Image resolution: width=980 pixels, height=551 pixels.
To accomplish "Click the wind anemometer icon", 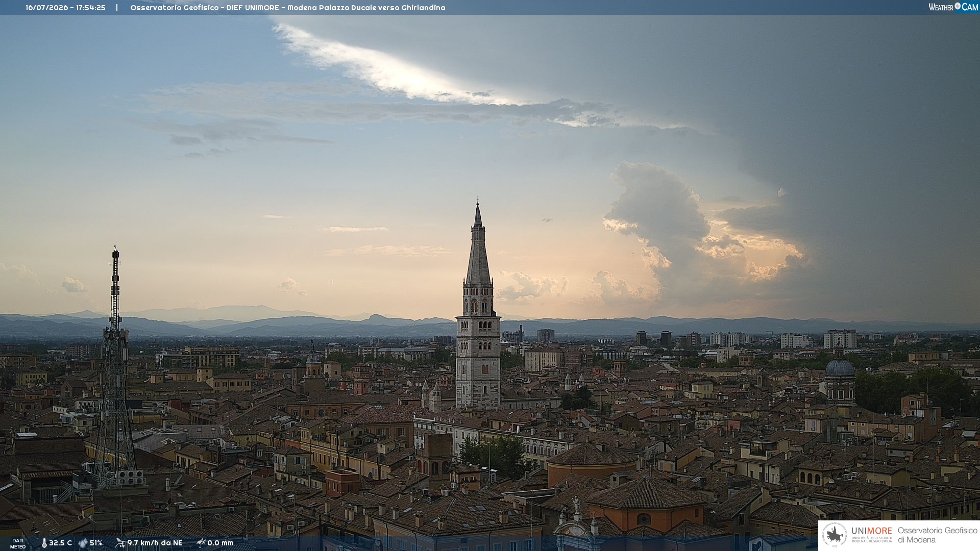I will 120,543.
